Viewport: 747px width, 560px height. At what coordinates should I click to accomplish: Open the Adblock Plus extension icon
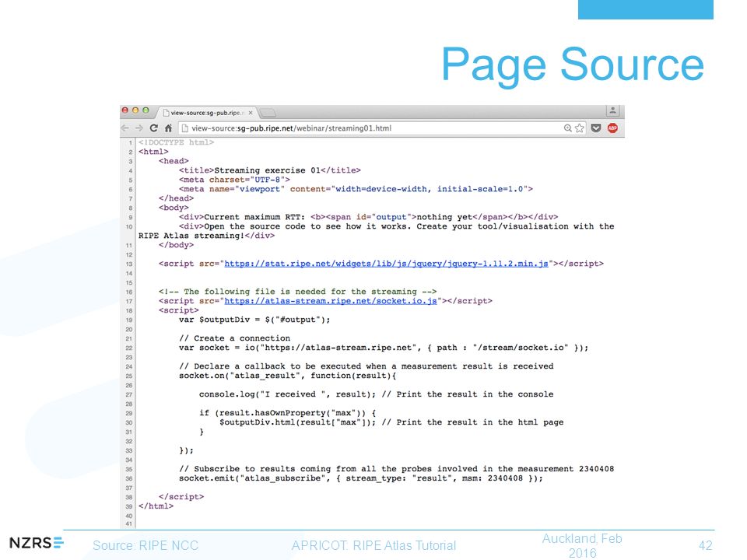pyautogui.click(x=612, y=128)
